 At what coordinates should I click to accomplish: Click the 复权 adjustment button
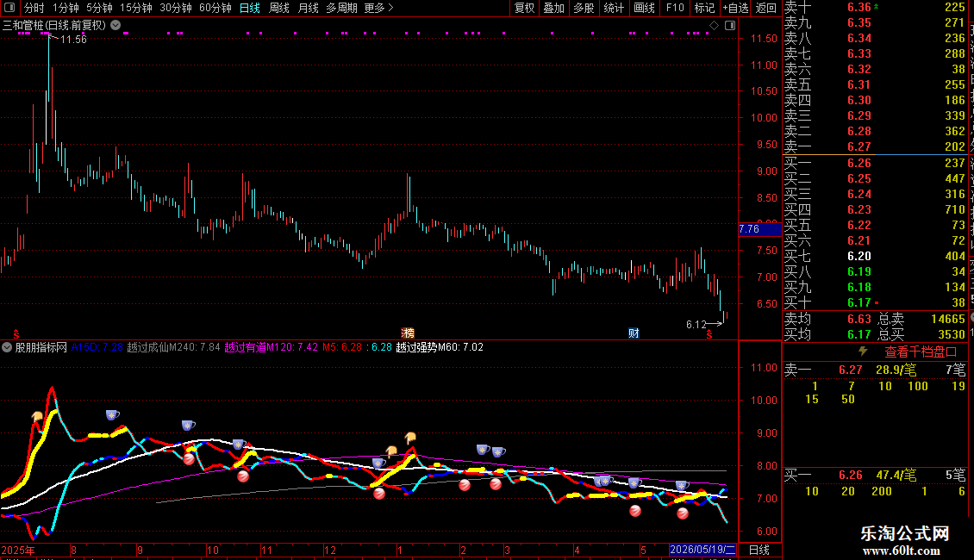pos(524,8)
